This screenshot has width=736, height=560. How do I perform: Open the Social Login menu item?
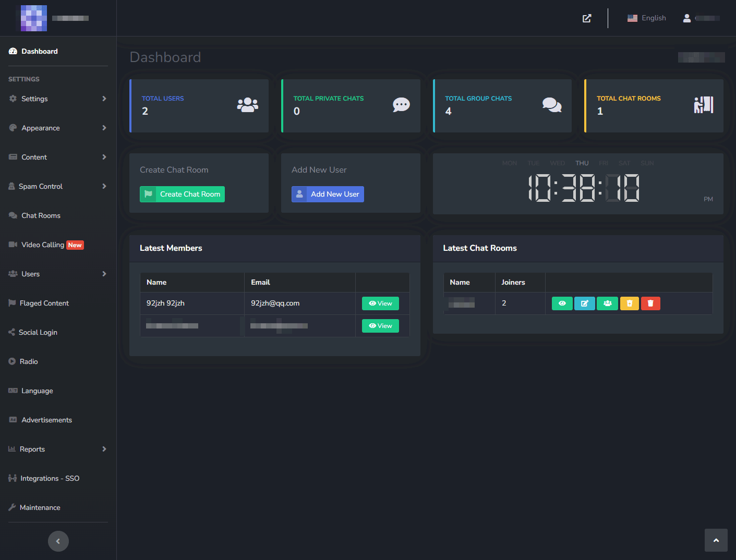click(x=58, y=332)
